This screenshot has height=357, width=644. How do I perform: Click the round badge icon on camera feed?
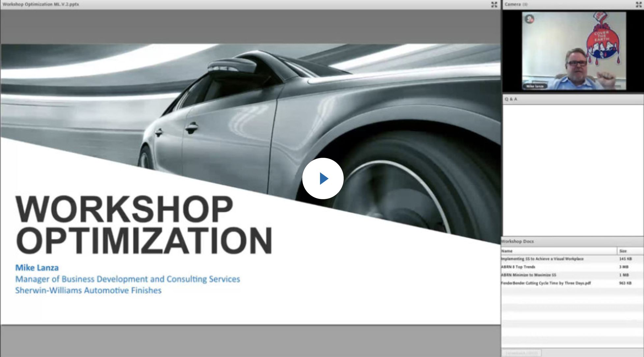529,19
